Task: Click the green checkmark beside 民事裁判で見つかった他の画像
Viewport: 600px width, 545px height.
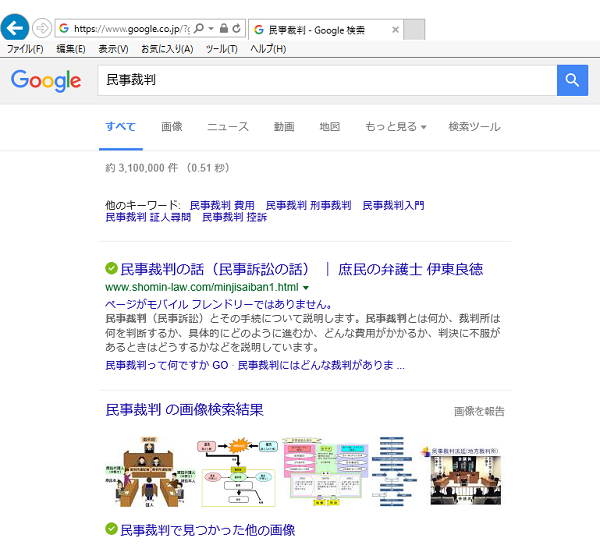Action: (111, 529)
